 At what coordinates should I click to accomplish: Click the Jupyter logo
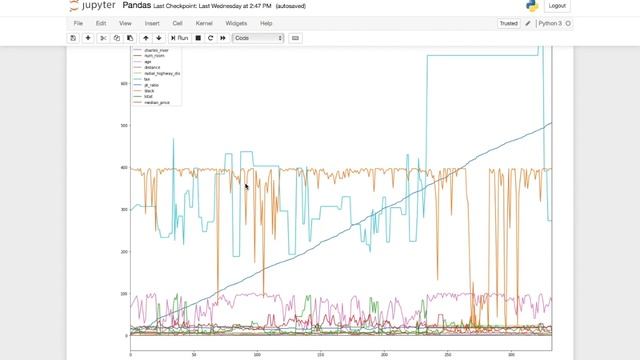click(92, 6)
